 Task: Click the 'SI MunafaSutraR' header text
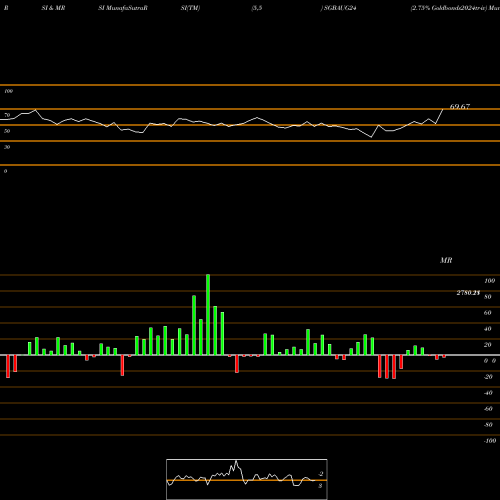[123, 8]
